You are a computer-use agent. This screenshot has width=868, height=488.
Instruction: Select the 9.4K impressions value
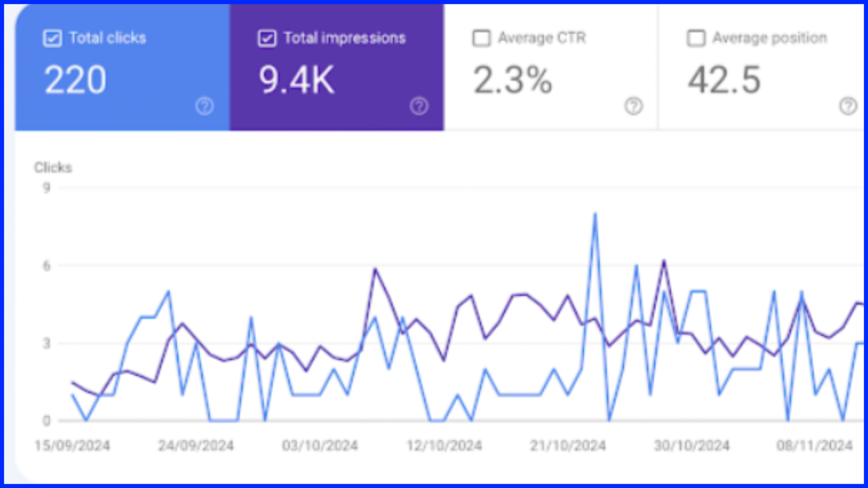(x=296, y=80)
